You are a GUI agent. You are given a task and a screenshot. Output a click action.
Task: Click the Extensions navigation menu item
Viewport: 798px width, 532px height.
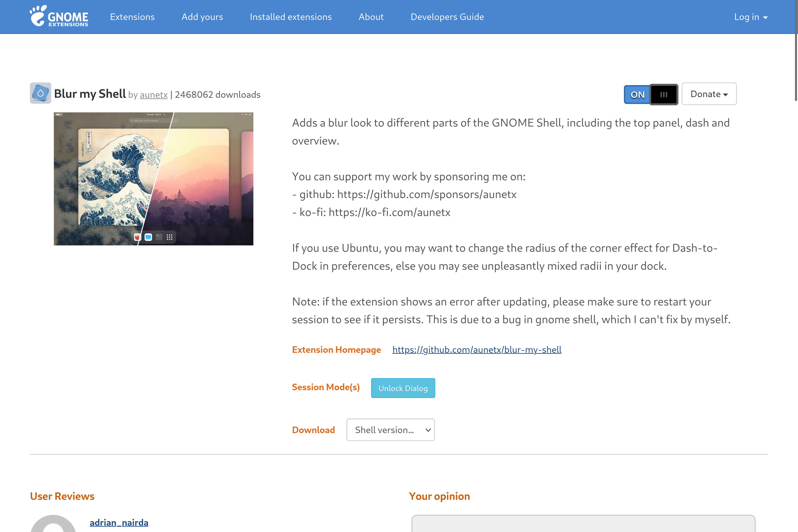132,17
